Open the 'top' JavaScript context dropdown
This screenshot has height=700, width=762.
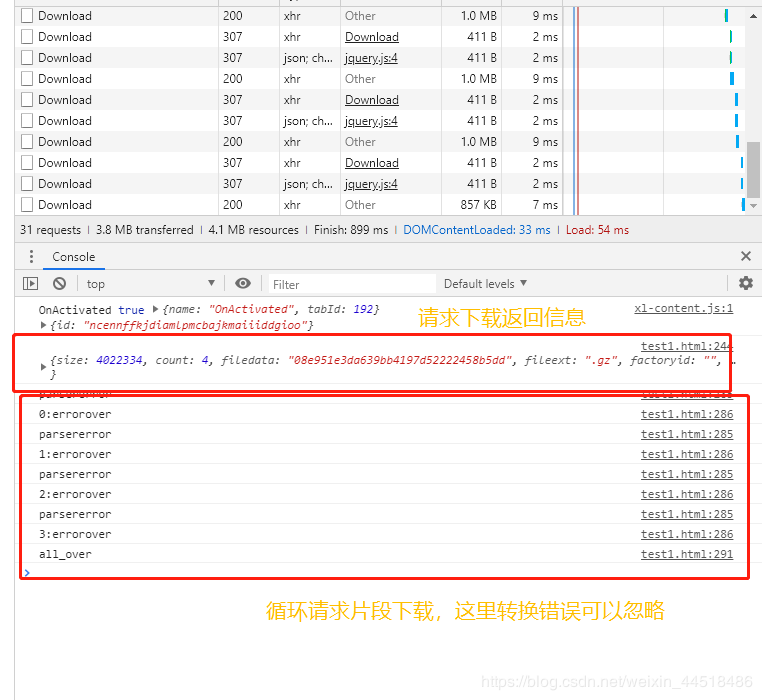[x=150, y=284]
